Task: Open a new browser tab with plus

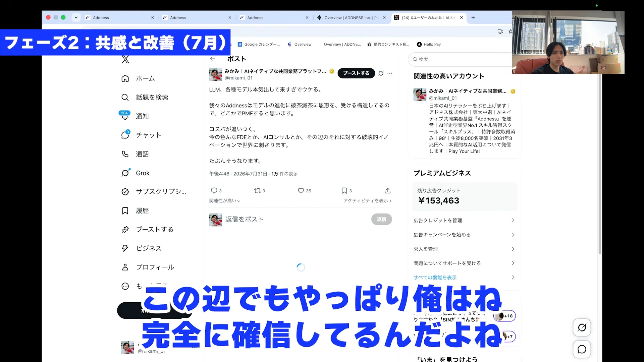Action: click(x=473, y=18)
